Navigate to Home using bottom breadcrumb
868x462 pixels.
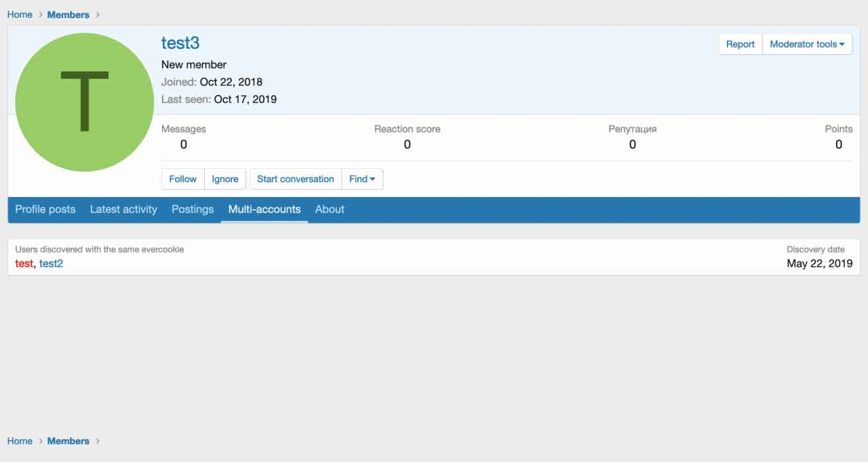20,441
